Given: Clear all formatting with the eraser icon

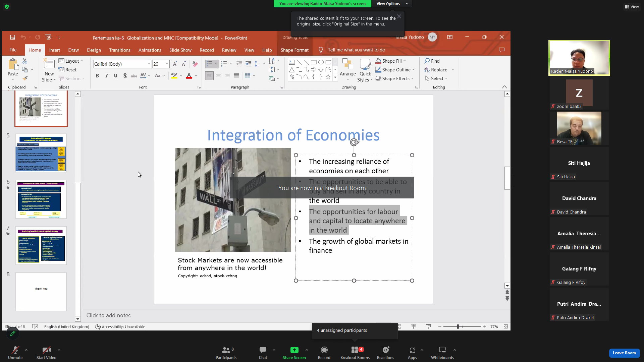Looking at the screenshot, I should [x=195, y=64].
